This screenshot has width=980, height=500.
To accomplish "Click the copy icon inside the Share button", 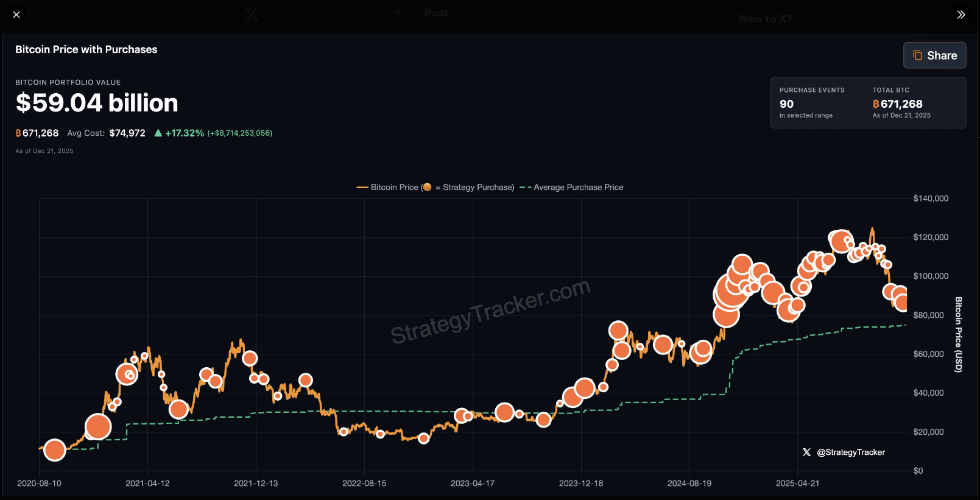I will click(x=917, y=55).
